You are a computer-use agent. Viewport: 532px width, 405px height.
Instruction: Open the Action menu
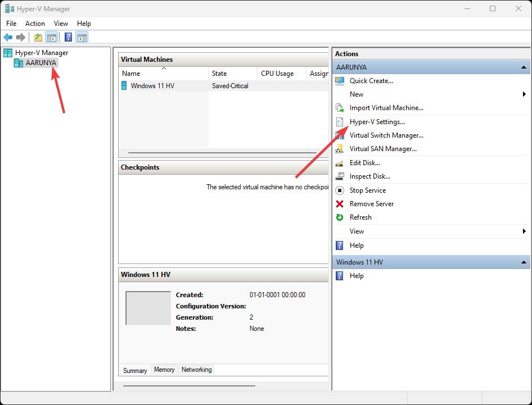point(35,24)
